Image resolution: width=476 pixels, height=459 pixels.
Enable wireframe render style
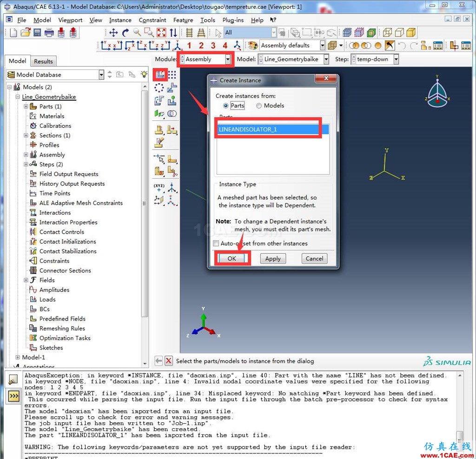(387, 33)
